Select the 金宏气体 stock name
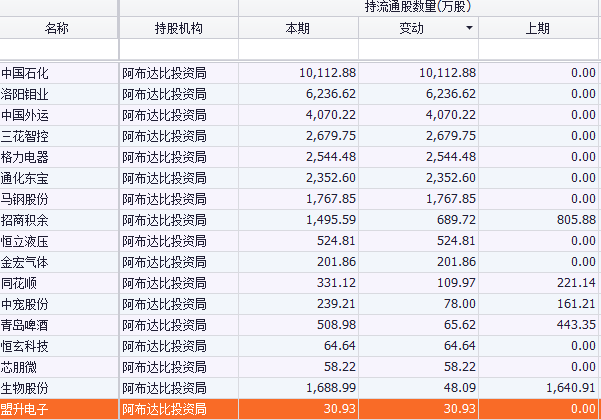The height and width of the screenshot is (420, 601). tap(25, 262)
